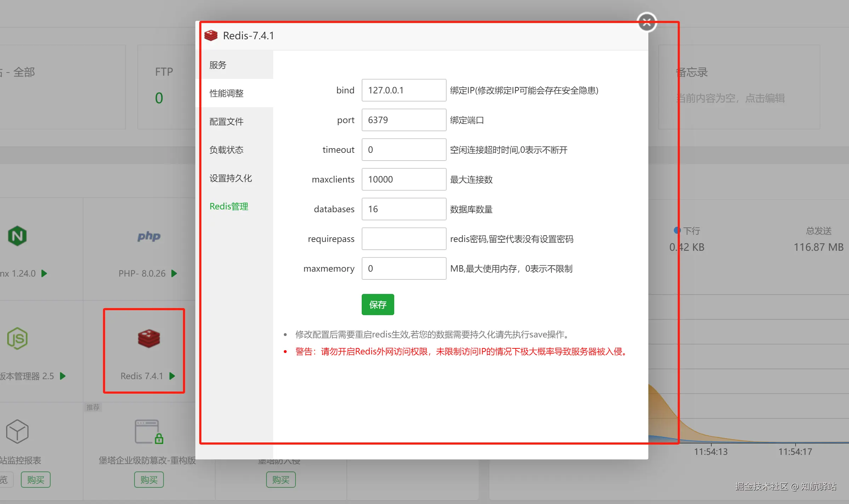Focus the port input field
Viewport: 849px width, 504px height.
[404, 120]
